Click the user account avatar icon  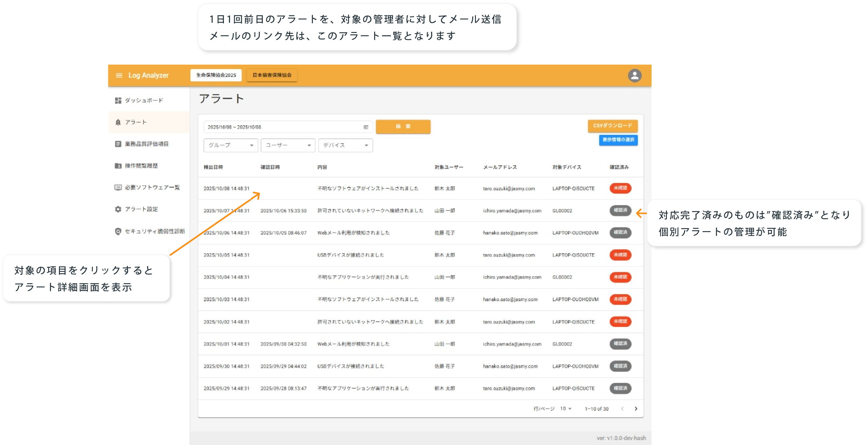(634, 75)
